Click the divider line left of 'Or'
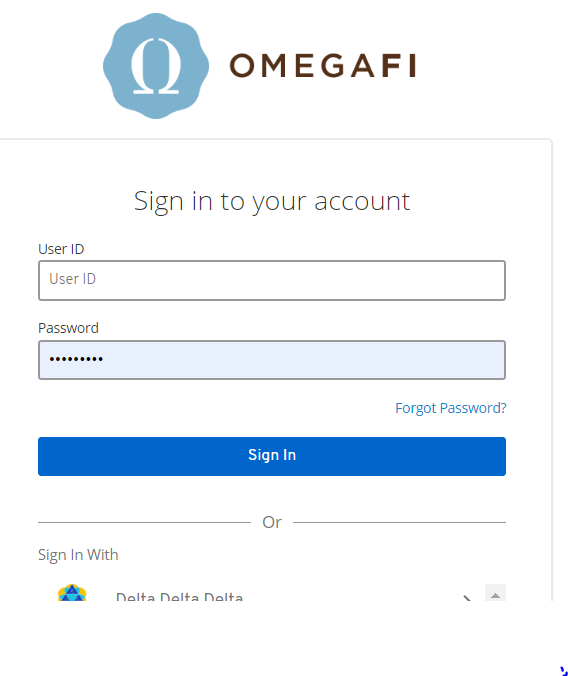The height and width of the screenshot is (676, 568). (144, 523)
